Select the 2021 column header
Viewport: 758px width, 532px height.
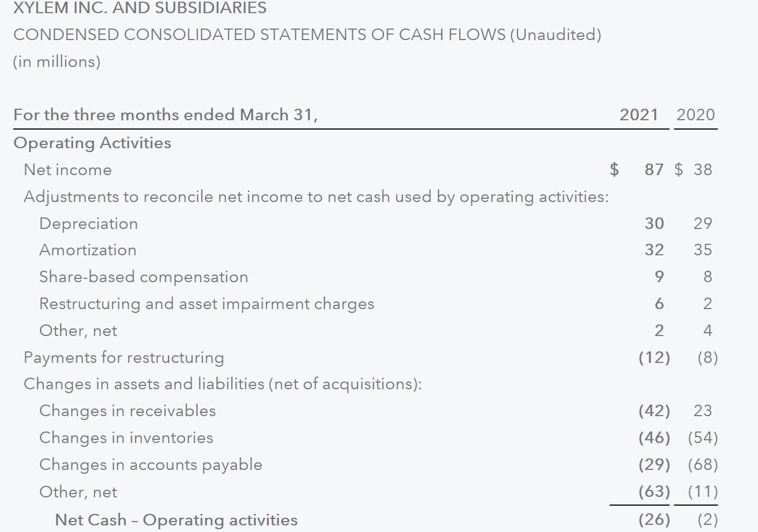pyautogui.click(x=638, y=115)
